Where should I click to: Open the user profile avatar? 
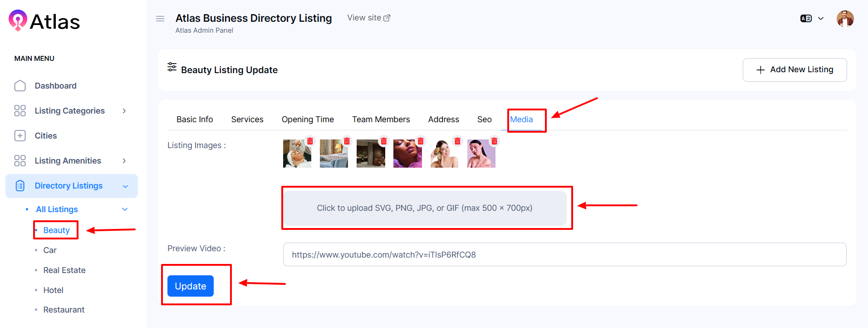coord(845,19)
